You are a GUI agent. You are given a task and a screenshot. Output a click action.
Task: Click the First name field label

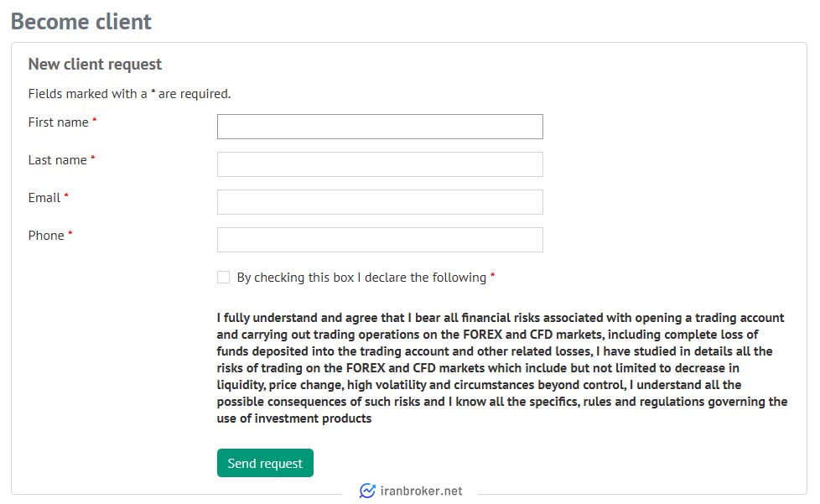point(58,122)
